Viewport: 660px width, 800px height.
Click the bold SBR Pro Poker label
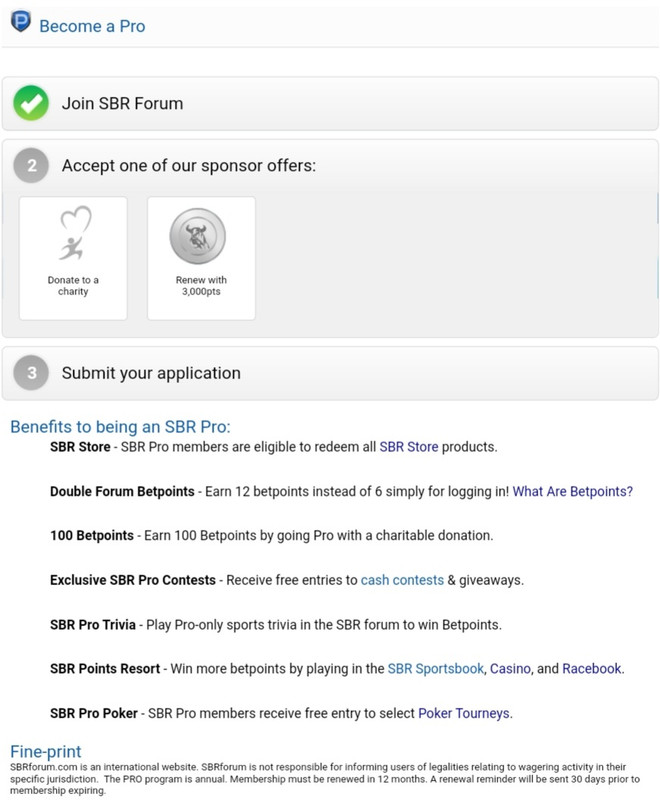click(x=94, y=713)
